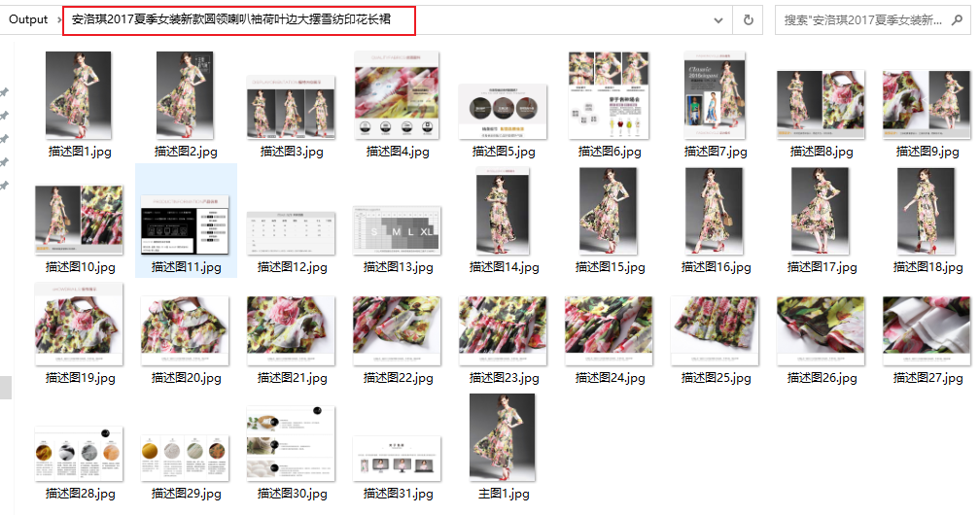Click the file name label 描述图27.jpg

point(928,377)
